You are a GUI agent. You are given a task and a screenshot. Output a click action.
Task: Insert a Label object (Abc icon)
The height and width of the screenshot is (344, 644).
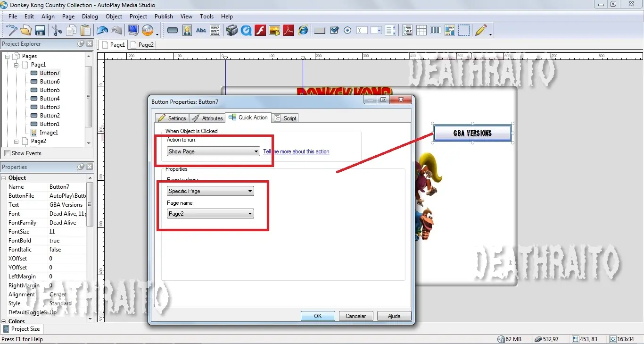click(x=201, y=31)
